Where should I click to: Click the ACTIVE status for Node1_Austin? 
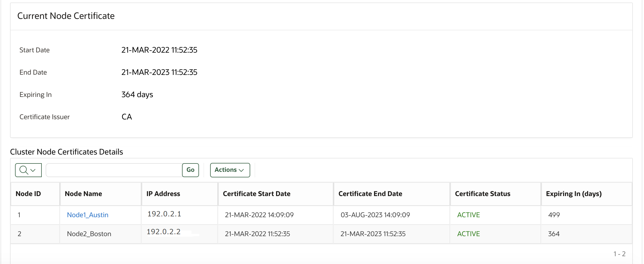(x=468, y=215)
